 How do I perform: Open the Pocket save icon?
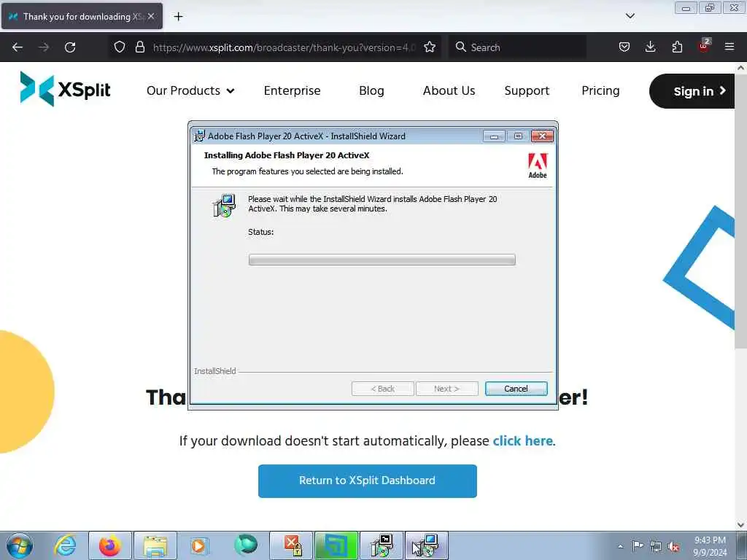tap(624, 47)
